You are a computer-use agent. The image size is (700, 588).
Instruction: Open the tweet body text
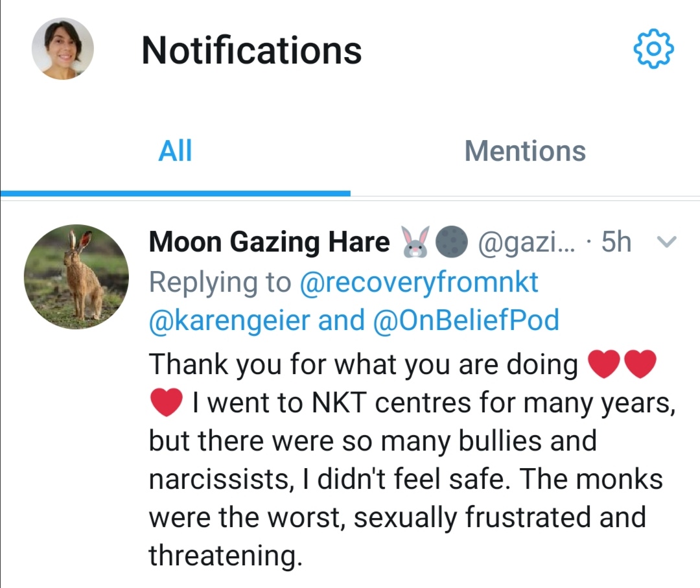pos(402,460)
